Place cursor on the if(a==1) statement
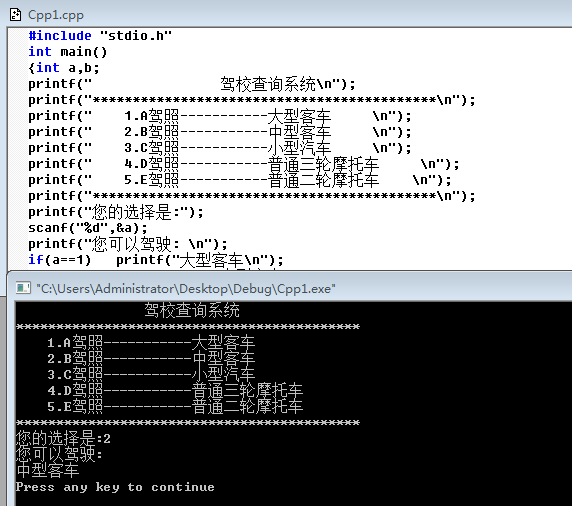 click(x=156, y=260)
